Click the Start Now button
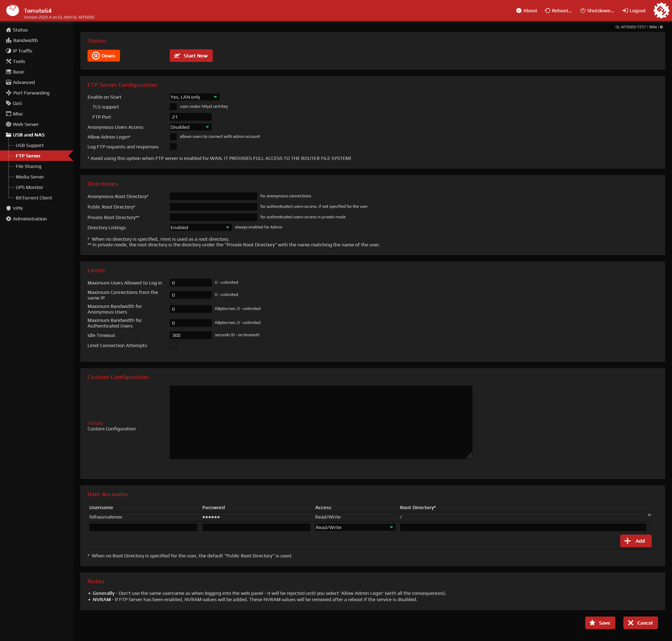The image size is (672, 641). click(191, 56)
